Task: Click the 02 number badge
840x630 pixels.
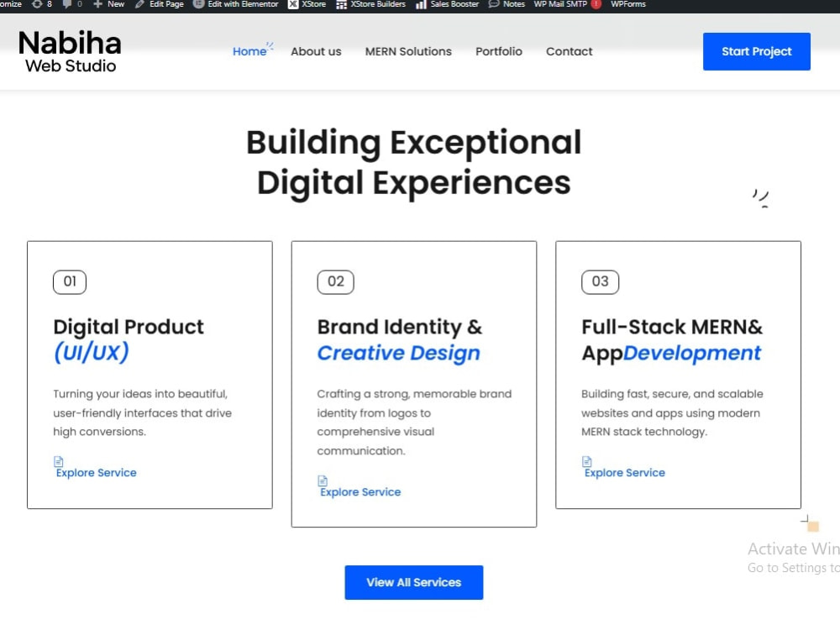Action: click(335, 281)
